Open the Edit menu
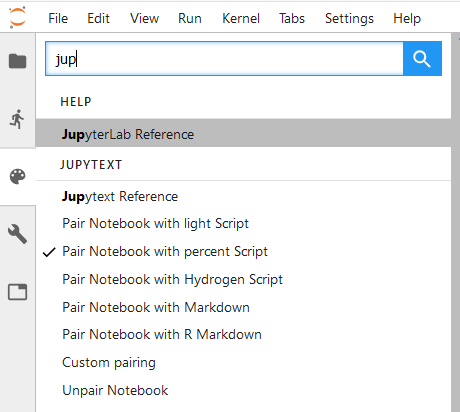This screenshot has height=412, width=460. (x=98, y=18)
